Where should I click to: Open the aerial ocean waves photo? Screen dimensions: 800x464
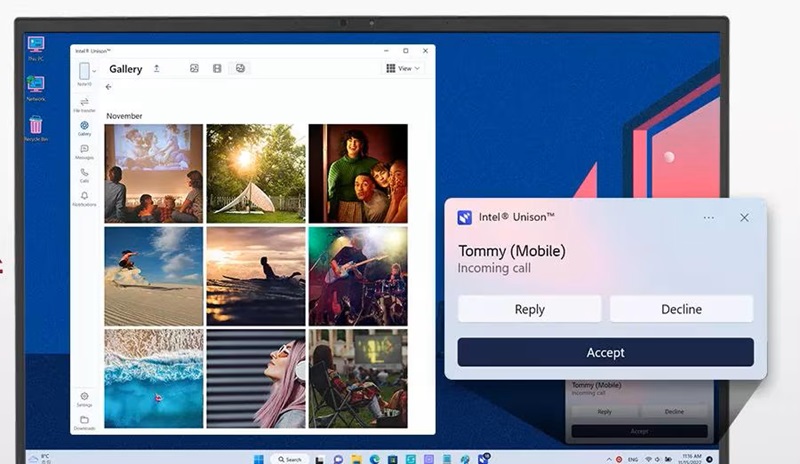point(154,378)
